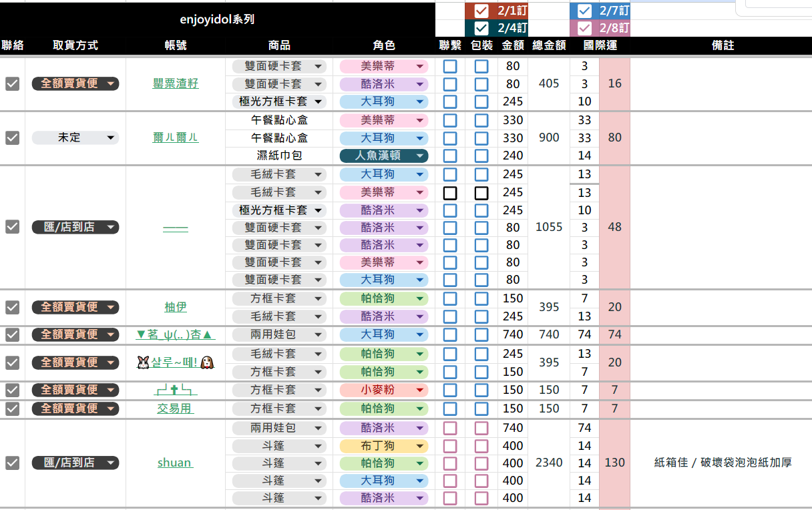Uncheck 聯絡 checkbox for 柚伊 account
The image size is (812, 510).
pos(12,307)
